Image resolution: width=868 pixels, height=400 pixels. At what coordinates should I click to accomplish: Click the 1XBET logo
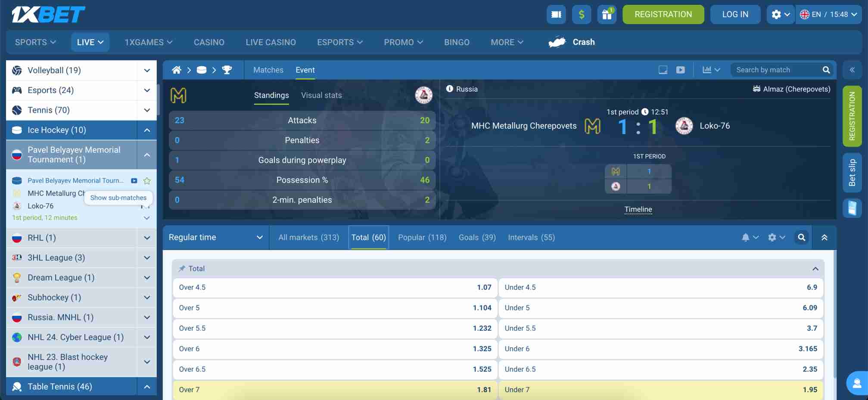tap(48, 14)
